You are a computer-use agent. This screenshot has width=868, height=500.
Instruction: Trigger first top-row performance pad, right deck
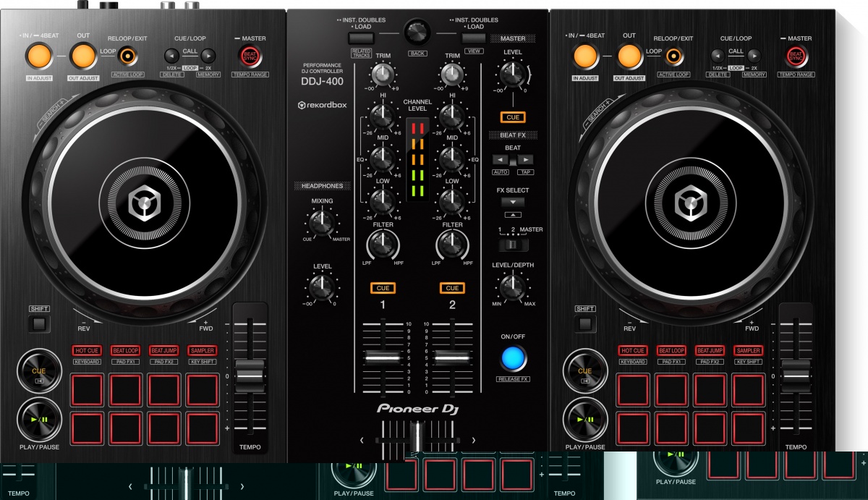pos(634,390)
